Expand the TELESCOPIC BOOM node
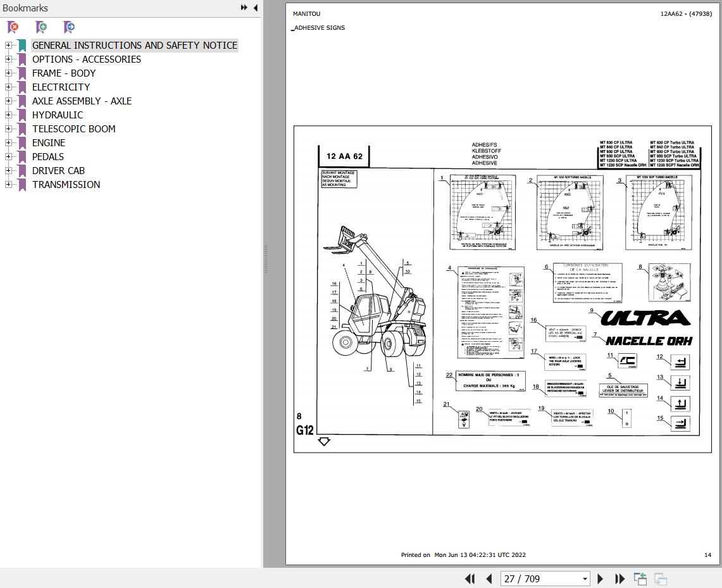Screen dimensions: 722x588 click(8, 129)
